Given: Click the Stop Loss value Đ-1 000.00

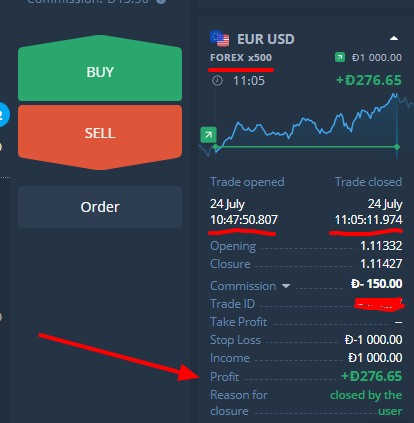Looking at the screenshot, I should (x=373, y=340).
